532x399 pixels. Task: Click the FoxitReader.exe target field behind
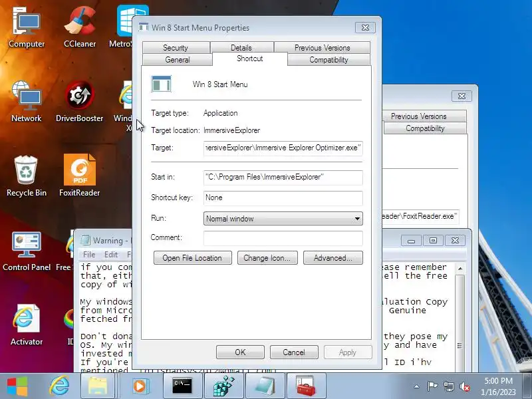(420, 217)
